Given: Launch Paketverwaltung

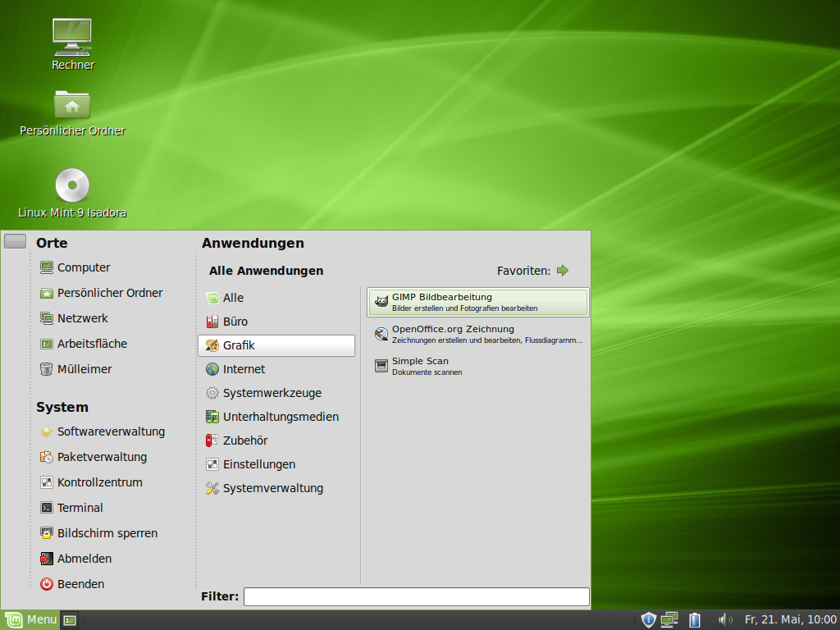Looking at the screenshot, I should click(100, 456).
